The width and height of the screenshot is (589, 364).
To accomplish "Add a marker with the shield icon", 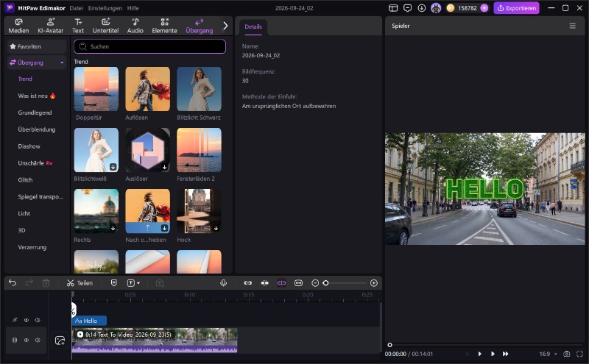I will click(114, 282).
